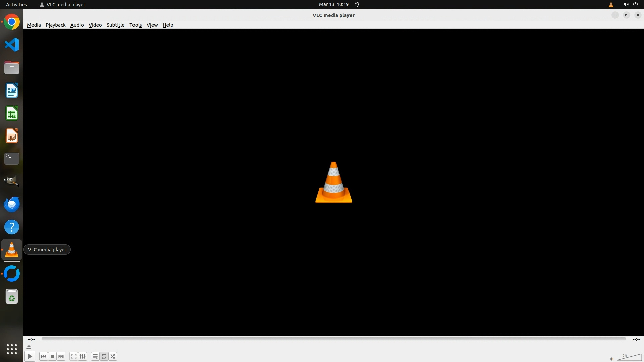Click the remaining time label at right
This screenshot has height=362, width=644.
636,339
